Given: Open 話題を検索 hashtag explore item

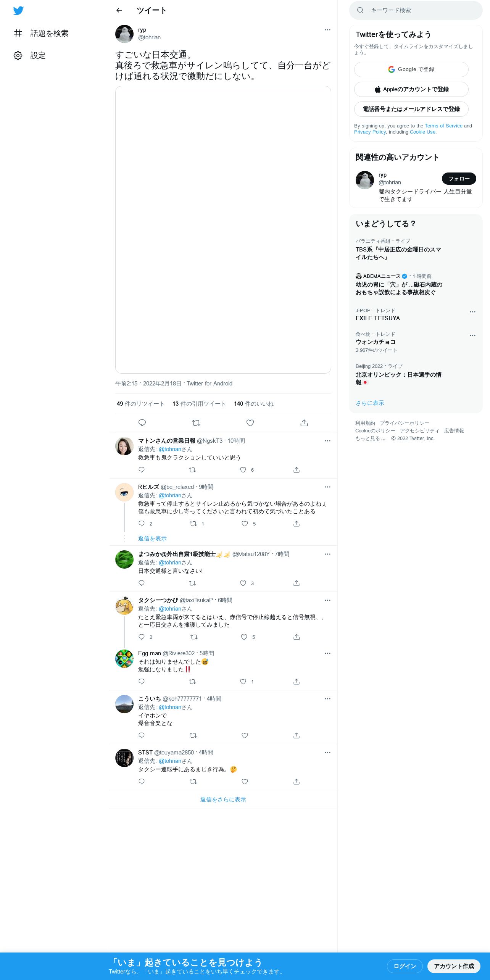Looking at the screenshot, I should [x=41, y=33].
